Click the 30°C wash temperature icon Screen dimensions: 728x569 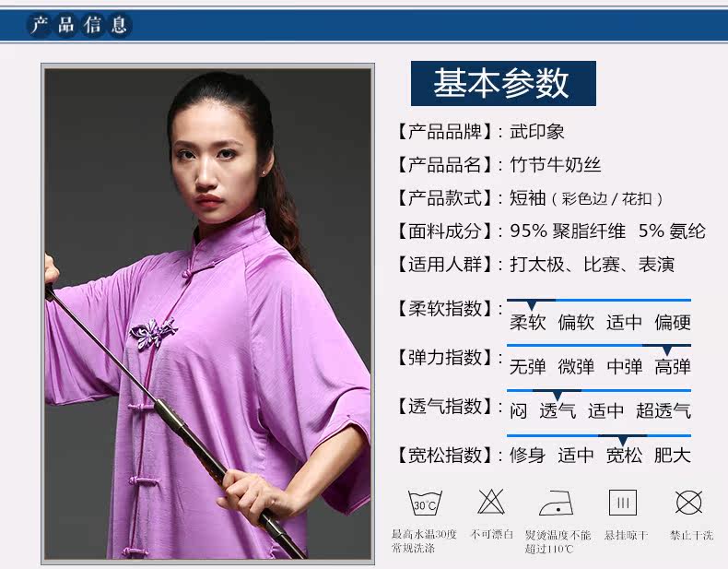(424, 503)
